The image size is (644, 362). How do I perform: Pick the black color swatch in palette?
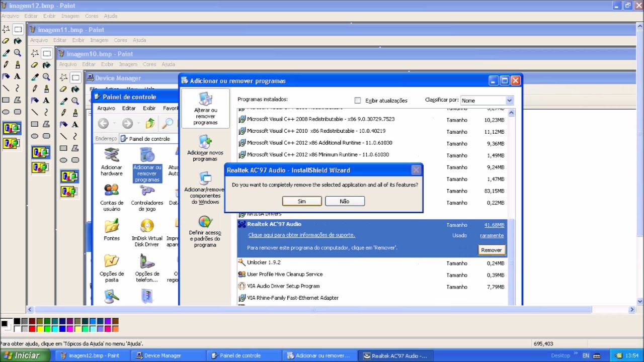17,321
